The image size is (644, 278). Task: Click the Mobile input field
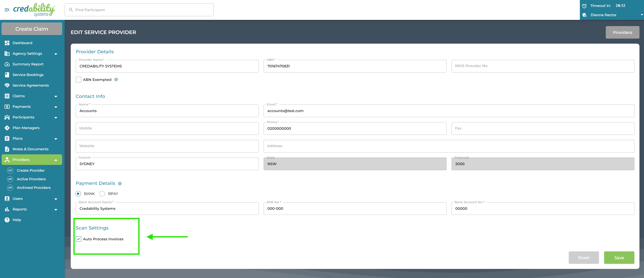pos(167,128)
